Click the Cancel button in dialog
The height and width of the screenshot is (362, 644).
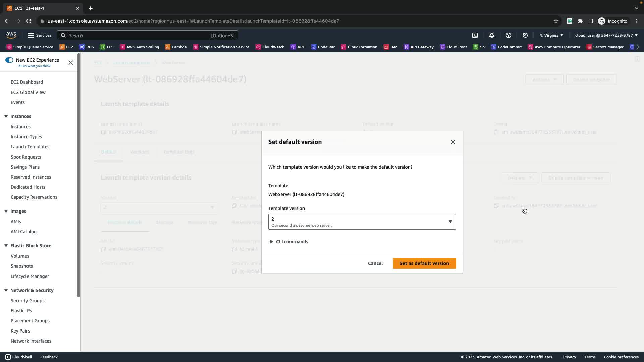tap(375, 263)
